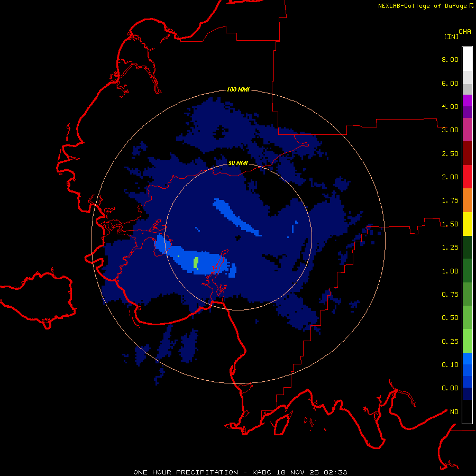Click the 0.75 legend value
476x476 pixels.
(x=450, y=295)
